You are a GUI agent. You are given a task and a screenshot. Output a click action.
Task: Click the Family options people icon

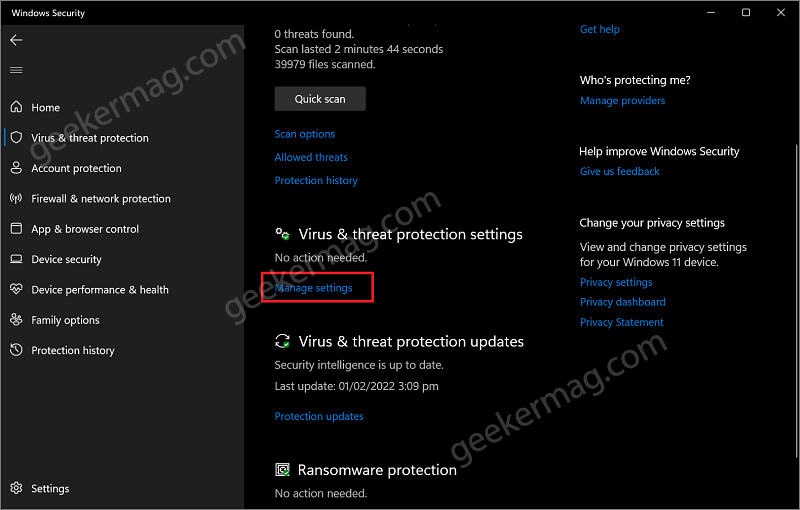(16, 320)
